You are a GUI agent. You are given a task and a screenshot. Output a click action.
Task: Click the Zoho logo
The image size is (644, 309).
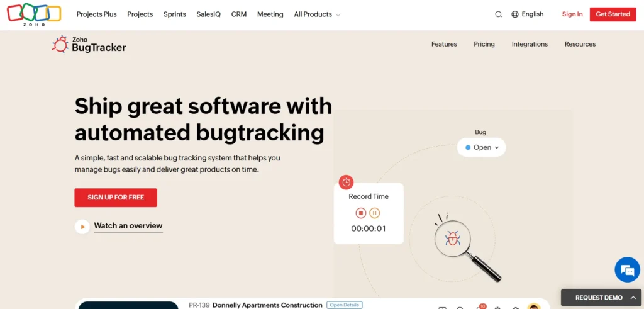(34, 14)
